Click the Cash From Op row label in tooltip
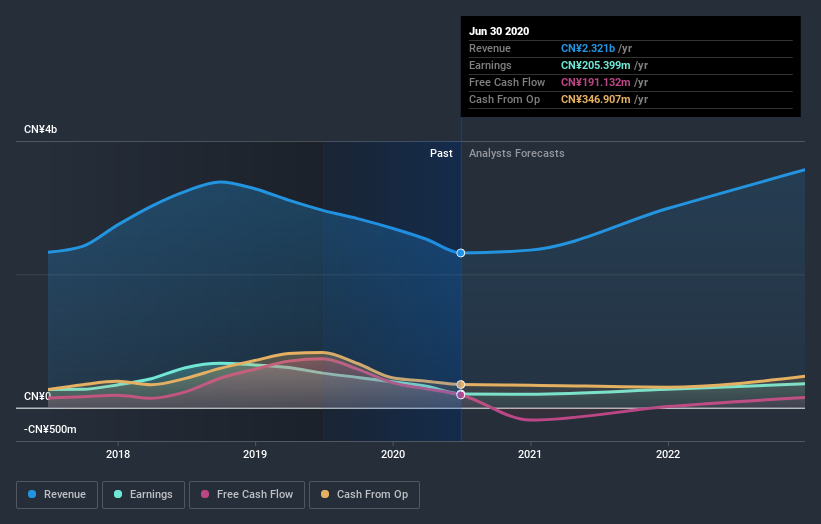821x524 pixels. click(504, 99)
